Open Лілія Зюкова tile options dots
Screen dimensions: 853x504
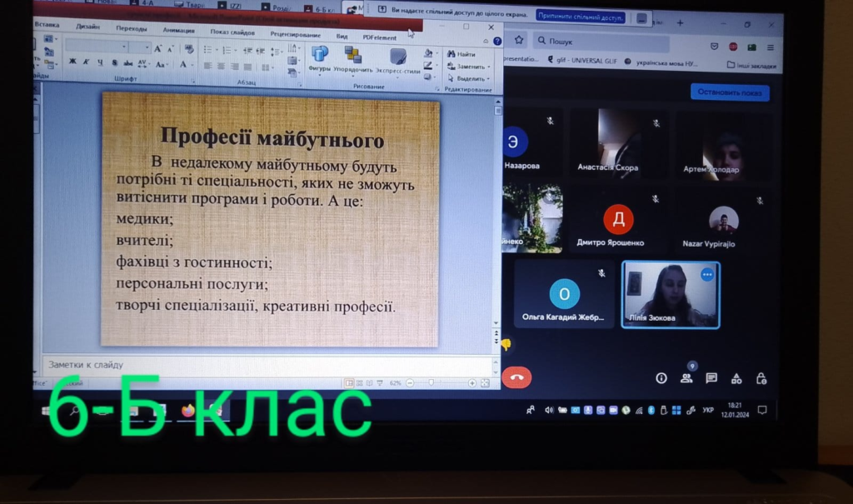click(706, 275)
